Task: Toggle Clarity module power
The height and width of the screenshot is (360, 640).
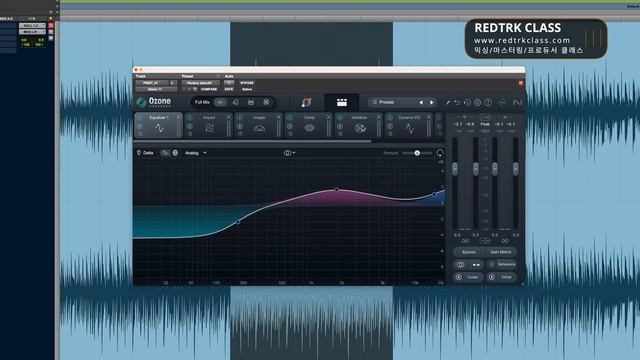Action: (290, 118)
